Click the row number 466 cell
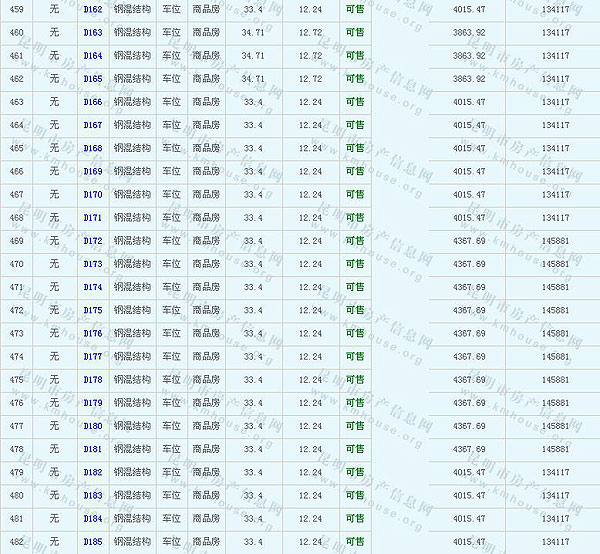This screenshot has height=554, width=600. pyautogui.click(x=16, y=171)
